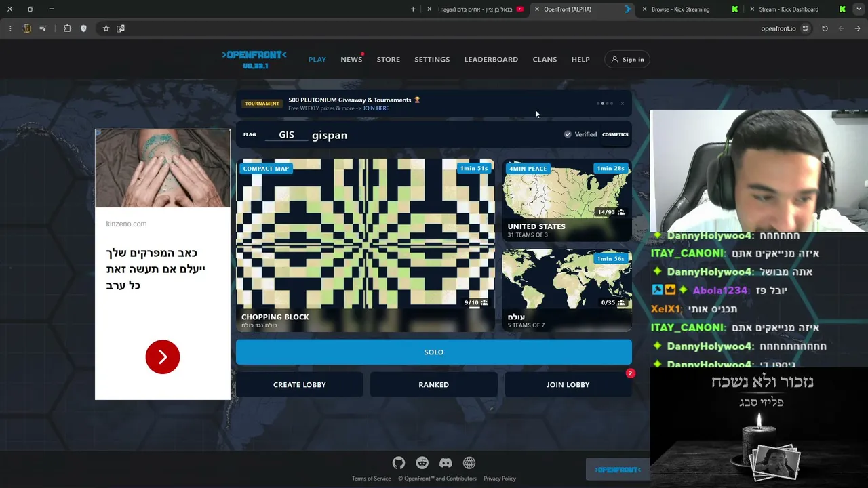Click the OpenFront logo in header
Viewport: 868px width, 488px height.
254,59
